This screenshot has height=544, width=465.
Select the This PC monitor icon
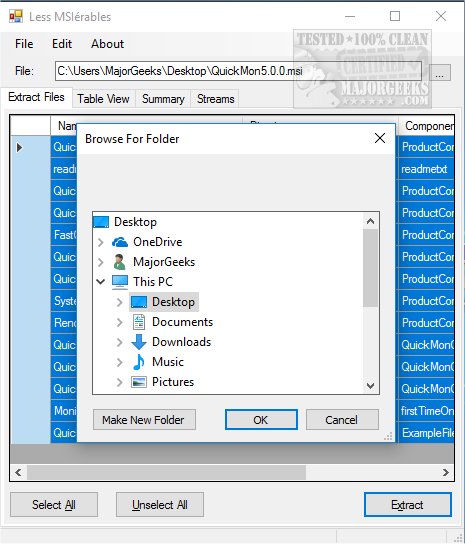click(120, 282)
